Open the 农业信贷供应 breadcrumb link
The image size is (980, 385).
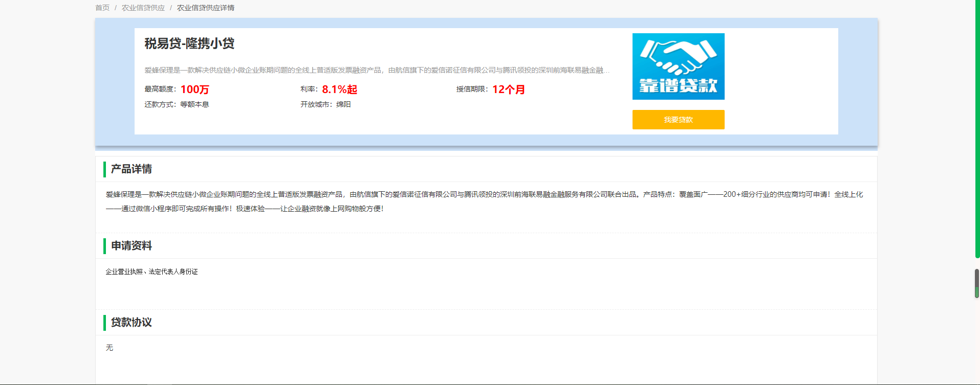click(x=143, y=8)
